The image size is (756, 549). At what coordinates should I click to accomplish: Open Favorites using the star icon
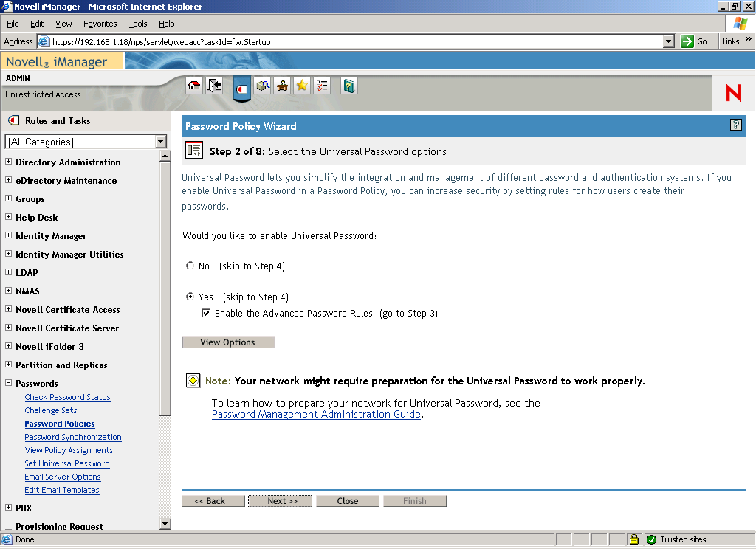(x=301, y=86)
